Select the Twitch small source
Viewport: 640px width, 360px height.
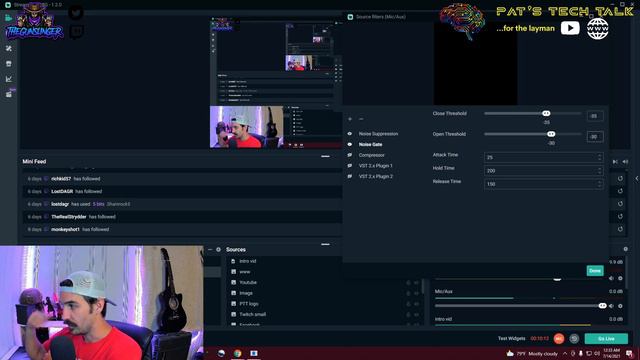click(x=252, y=314)
